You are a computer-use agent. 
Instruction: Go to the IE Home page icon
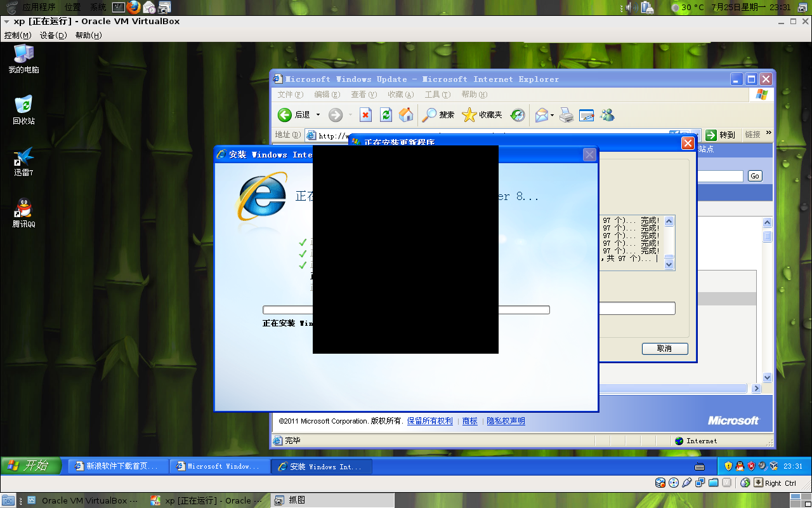click(406, 115)
